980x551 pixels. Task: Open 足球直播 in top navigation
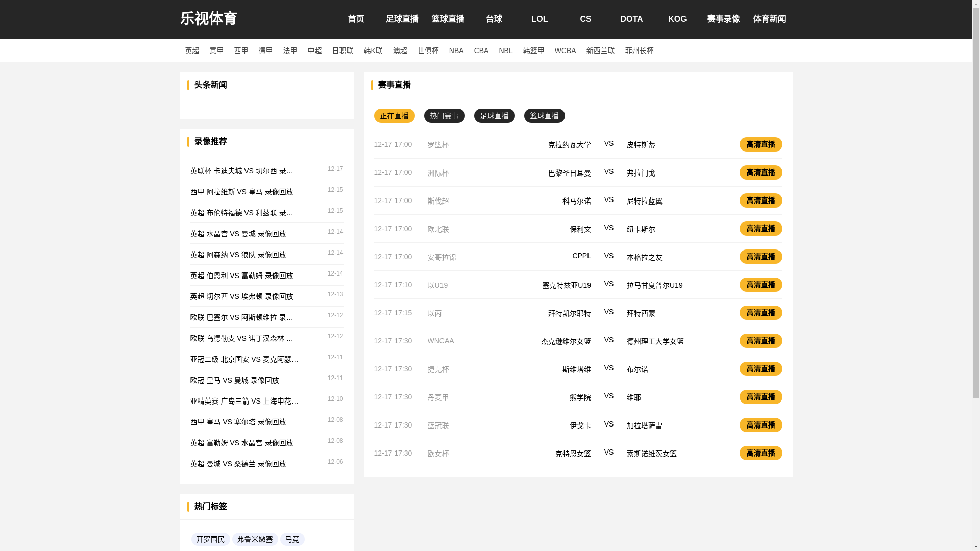click(x=402, y=19)
